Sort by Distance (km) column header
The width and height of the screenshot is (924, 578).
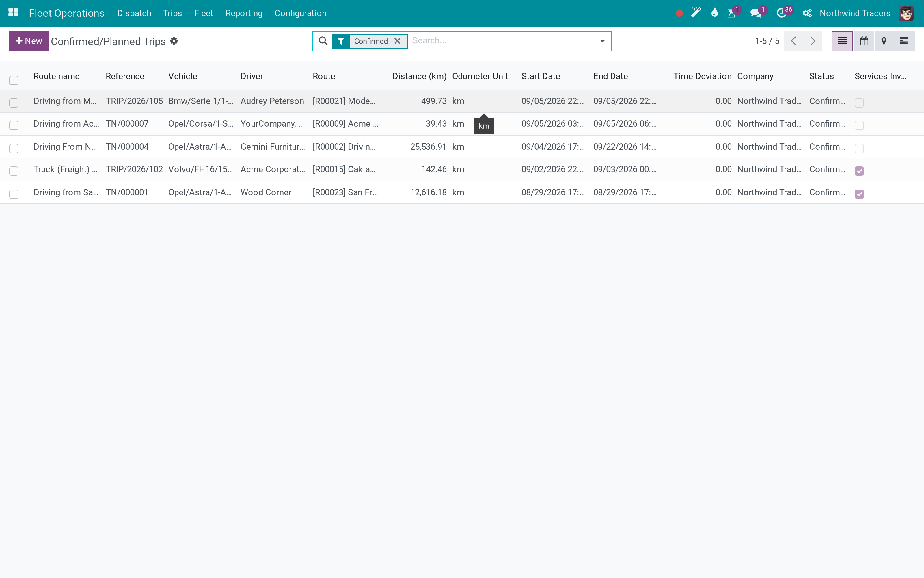(419, 76)
